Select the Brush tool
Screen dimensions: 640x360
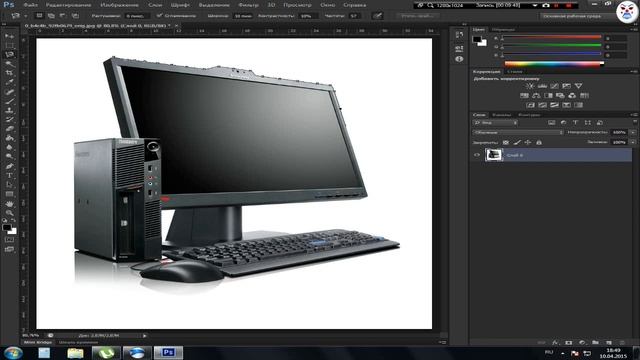(x=9, y=101)
